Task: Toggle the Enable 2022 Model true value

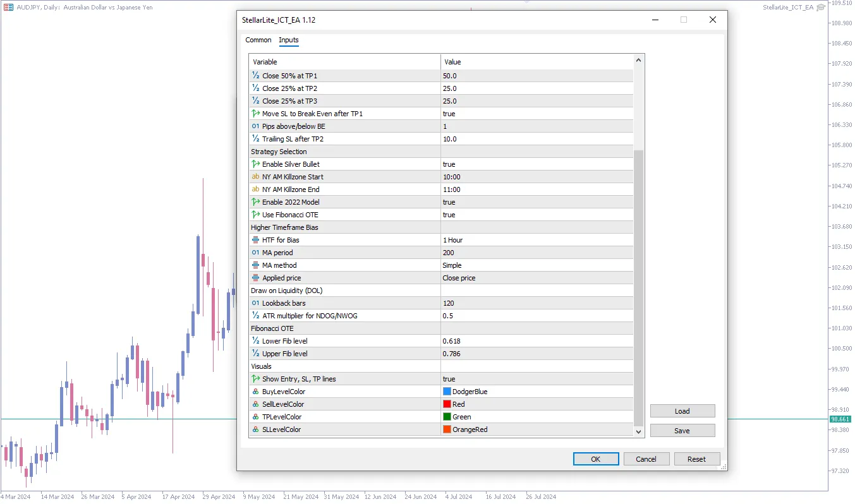Action: pos(537,202)
